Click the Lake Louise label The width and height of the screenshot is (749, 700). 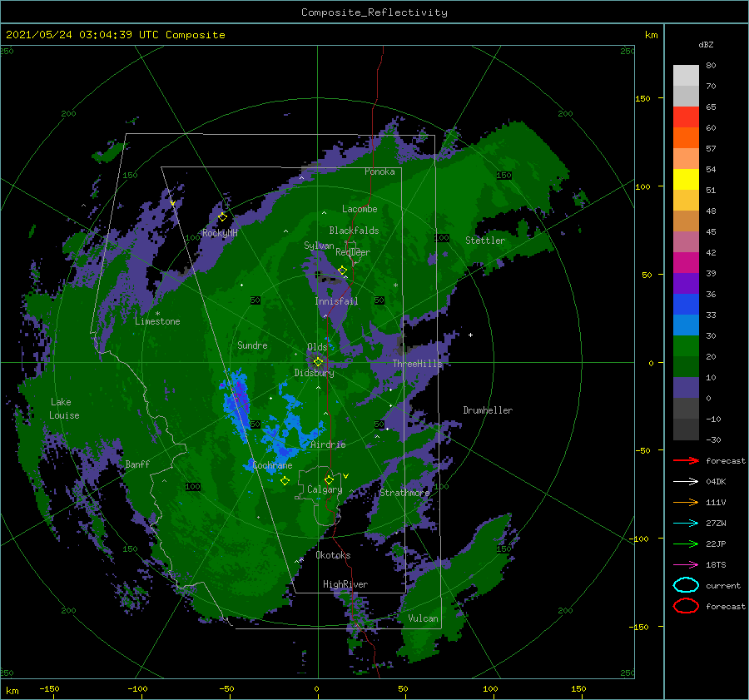(x=64, y=409)
